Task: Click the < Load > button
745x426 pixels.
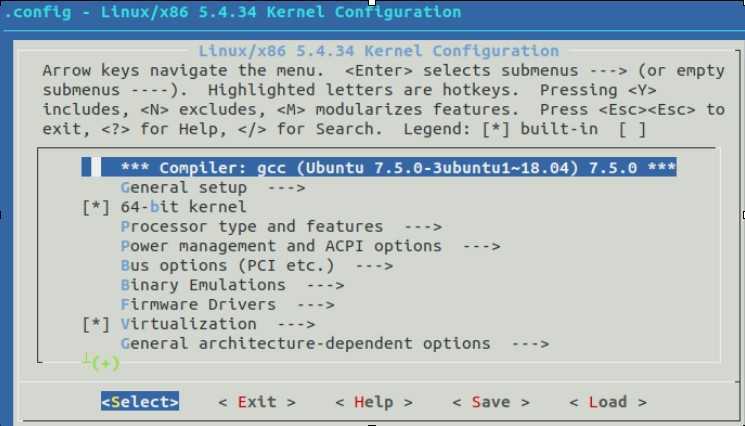Action: pos(608,402)
